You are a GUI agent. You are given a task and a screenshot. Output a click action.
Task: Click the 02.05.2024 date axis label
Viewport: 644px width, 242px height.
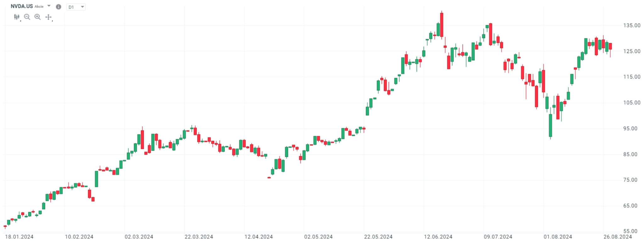pos(318,237)
